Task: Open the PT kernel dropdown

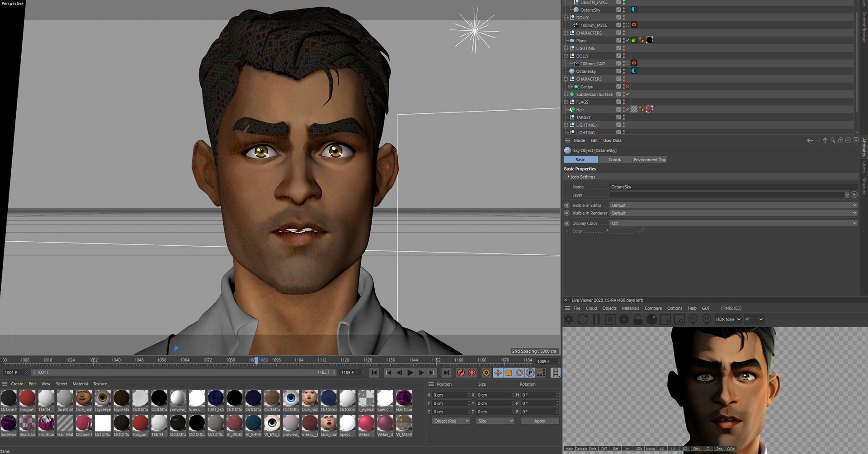Action: tap(754, 319)
